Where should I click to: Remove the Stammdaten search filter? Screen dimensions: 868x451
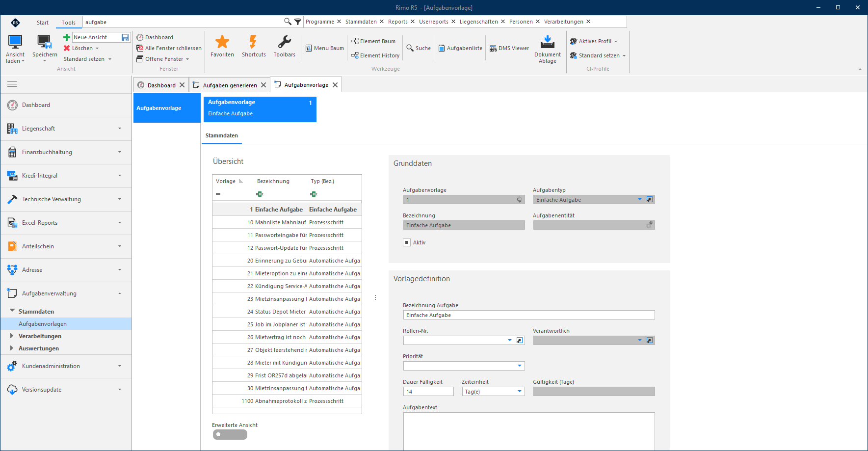382,22
